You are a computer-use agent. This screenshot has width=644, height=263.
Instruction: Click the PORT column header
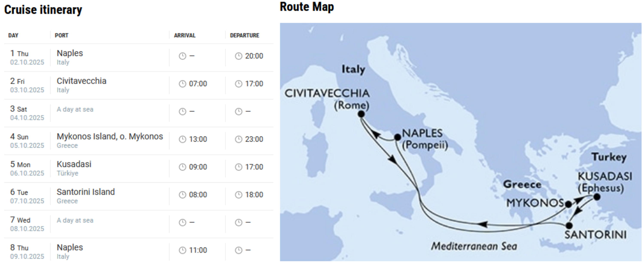tap(61, 35)
